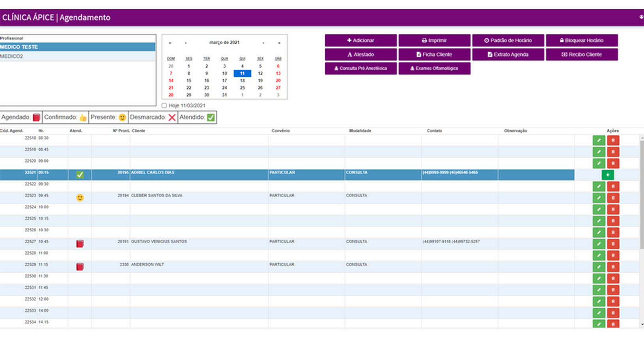Image resolution: width=644 pixels, height=340 pixels.
Task: Click the edit icon for 12:00 row
Action: click(x=599, y=301)
